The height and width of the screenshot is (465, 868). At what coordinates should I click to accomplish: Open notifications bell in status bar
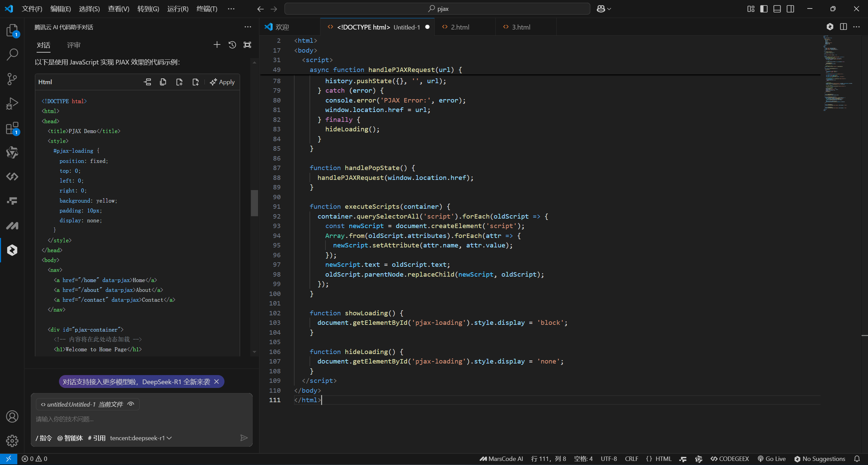(x=857, y=459)
